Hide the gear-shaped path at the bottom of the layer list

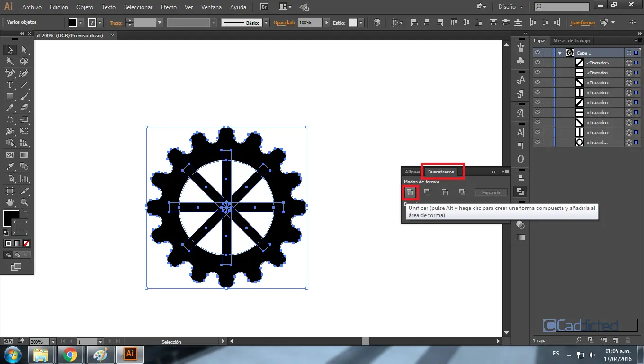click(x=537, y=142)
